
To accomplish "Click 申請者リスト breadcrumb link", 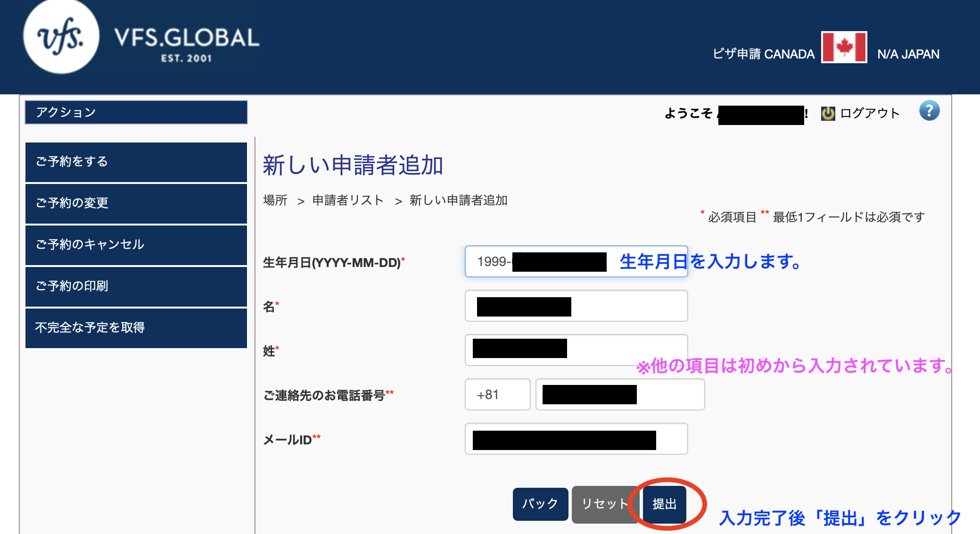I will [x=348, y=200].
